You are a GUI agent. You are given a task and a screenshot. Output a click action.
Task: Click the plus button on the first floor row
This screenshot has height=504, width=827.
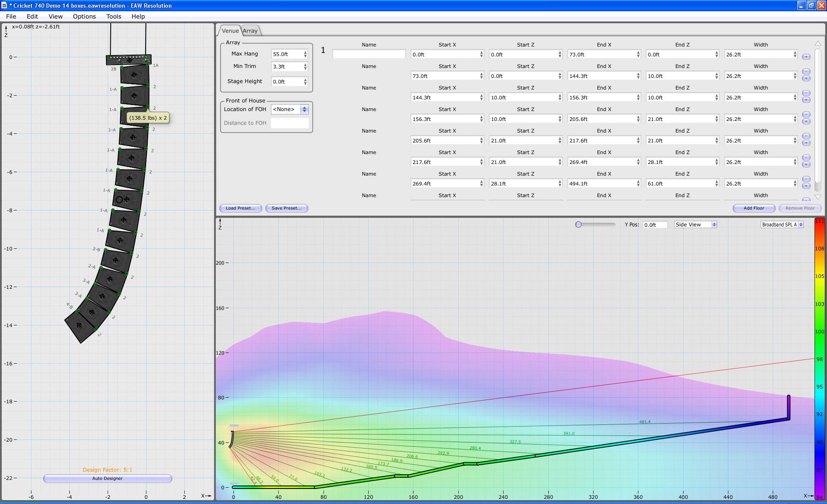[x=806, y=57]
